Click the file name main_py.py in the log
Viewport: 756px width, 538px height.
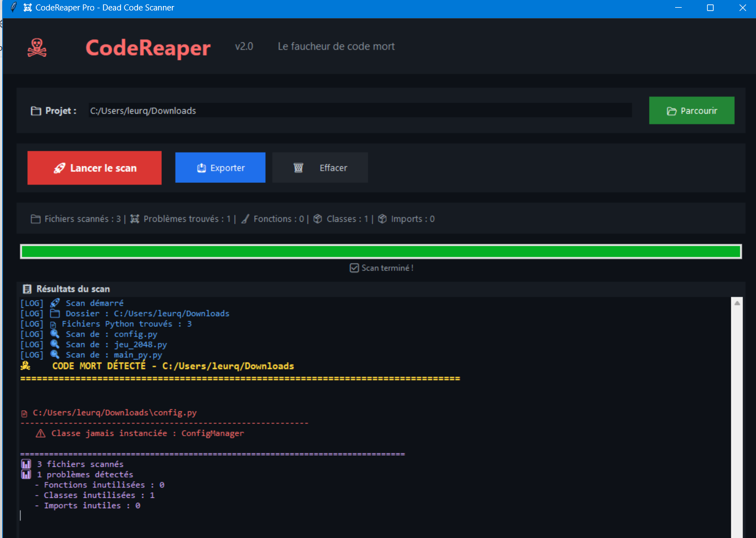[138, 355]
